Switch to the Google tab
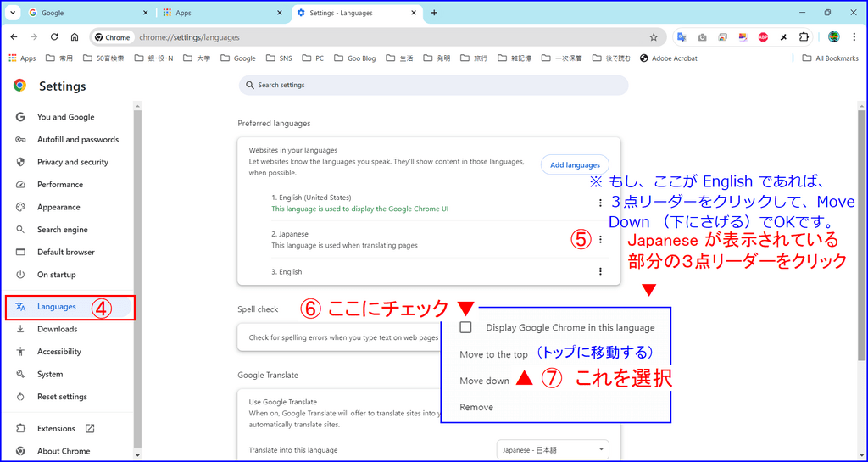This screenshot has height=462, width=868. click(88, 13)
